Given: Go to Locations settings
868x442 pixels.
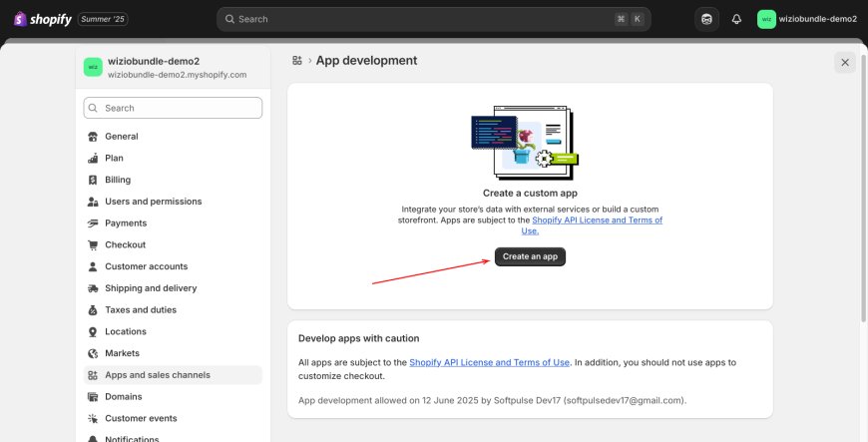Looking at the screenshot, I should tap(173, 331).
